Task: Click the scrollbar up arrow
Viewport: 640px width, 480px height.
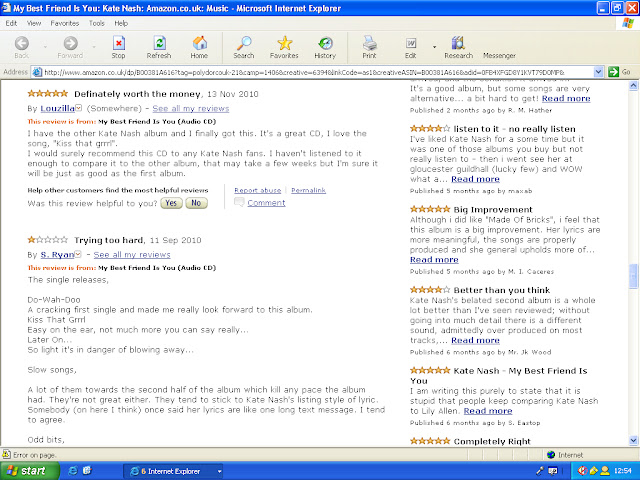Action: (x=633, y=85)
